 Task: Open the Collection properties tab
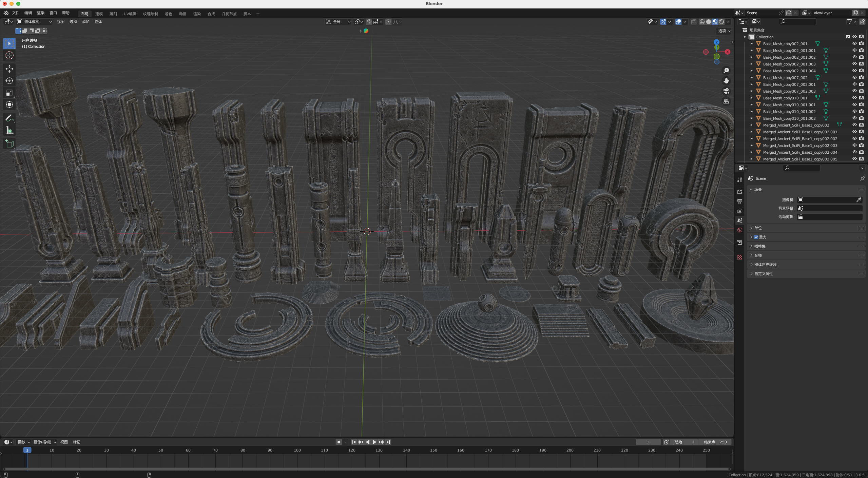(x=740, y=242)
